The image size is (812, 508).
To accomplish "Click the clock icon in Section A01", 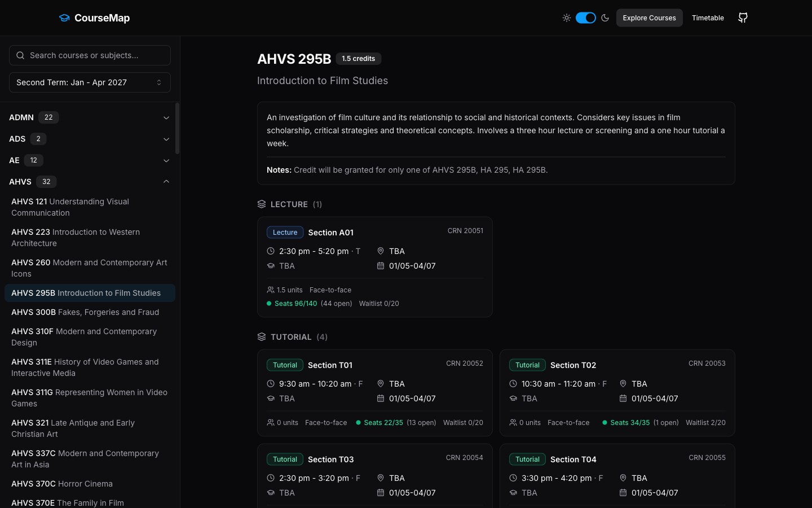I will (271, 251).
